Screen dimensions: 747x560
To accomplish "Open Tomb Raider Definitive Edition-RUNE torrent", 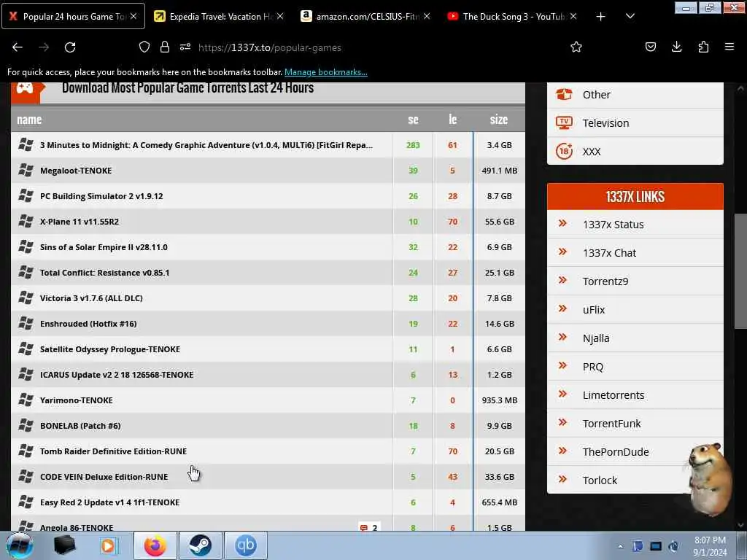I will 113,451.
